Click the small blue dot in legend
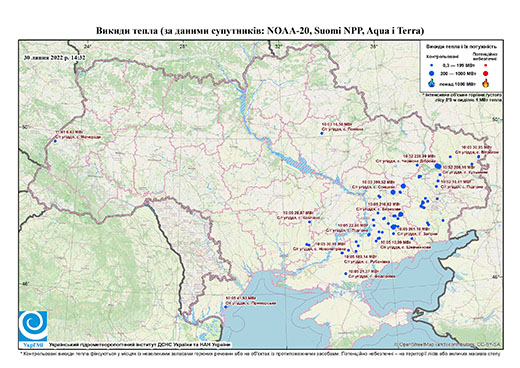Viewport: 520px width, 368px height. (432, 66)
